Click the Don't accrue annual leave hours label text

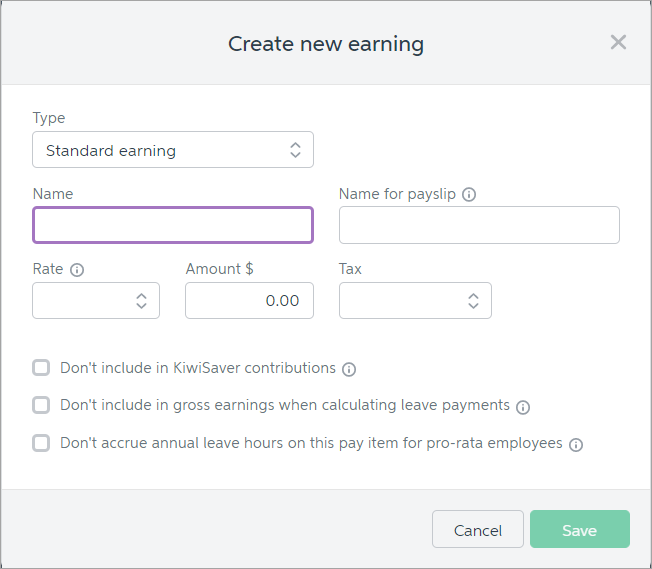click(311, 443)
